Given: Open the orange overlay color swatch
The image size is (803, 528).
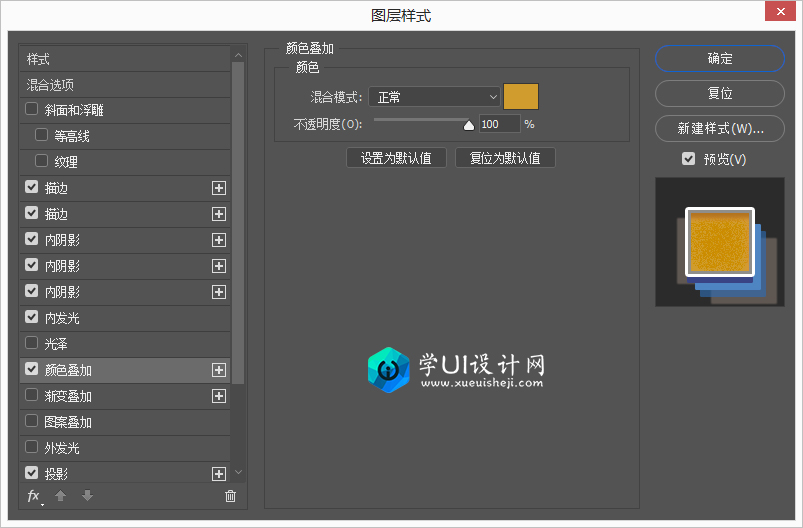Looking at the screenshot, I should [x=521, y=97].
